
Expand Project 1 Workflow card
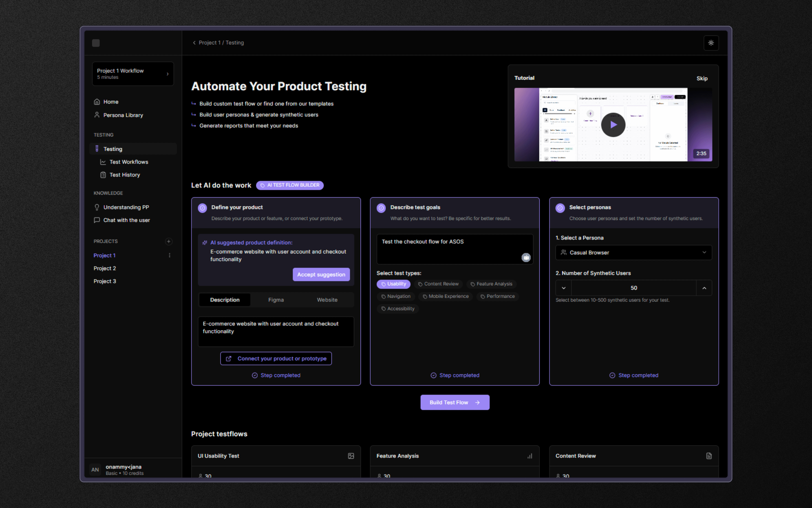point(133,74)
